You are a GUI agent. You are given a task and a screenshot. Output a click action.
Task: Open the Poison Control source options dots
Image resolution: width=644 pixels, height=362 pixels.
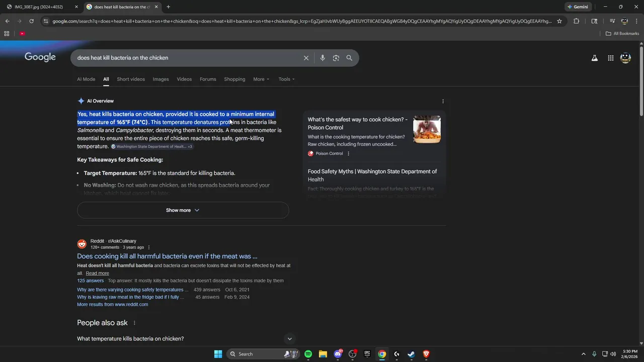click(348, 153)
